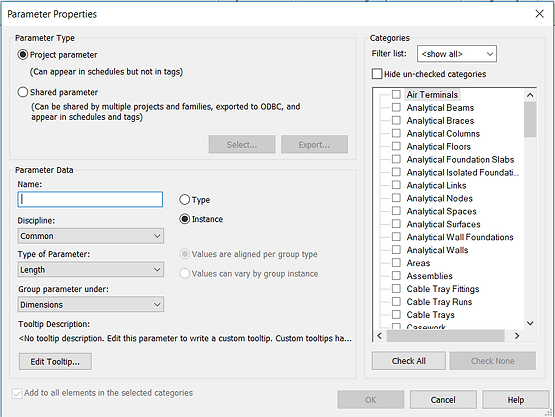Click the Name text field
This screenshot has height=417, width=555.
coord(90,199)
